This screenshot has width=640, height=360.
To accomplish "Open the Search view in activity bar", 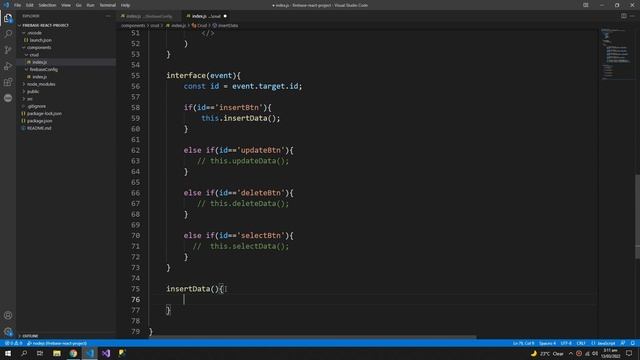I will click(8, 34).
